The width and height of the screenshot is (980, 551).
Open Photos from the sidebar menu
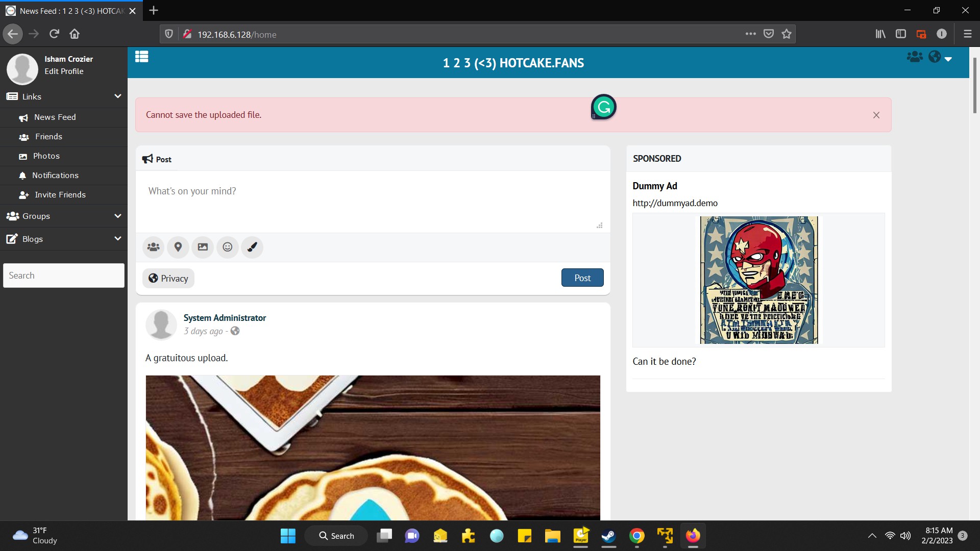[x=46, y=156]
